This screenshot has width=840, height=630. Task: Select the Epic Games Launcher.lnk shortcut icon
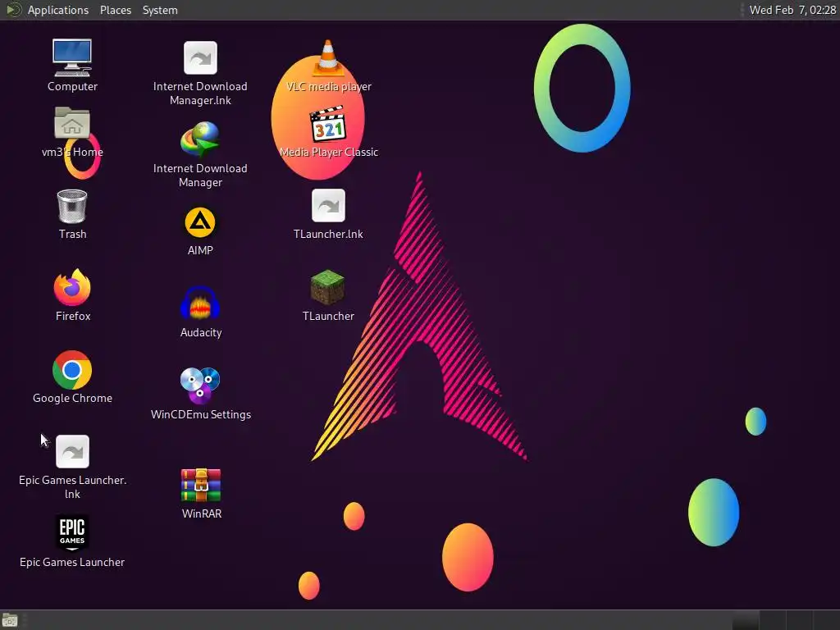click(72, 451)
